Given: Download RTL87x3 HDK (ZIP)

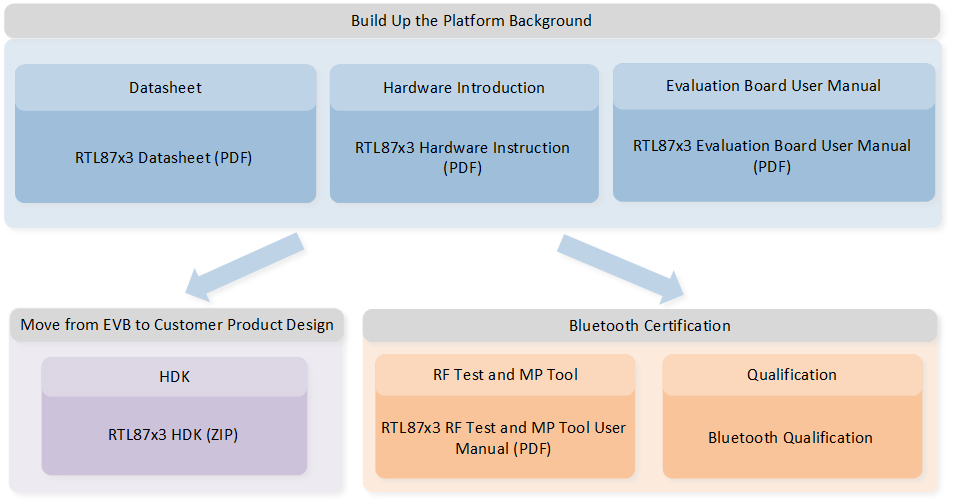Looking at the screenshot, I should point(173,435).
